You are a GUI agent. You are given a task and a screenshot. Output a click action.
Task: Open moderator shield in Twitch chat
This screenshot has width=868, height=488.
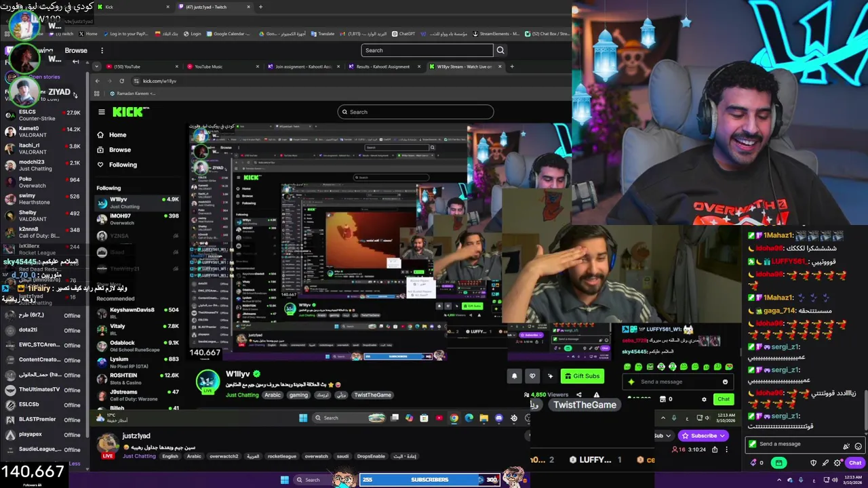coord(814,463)
